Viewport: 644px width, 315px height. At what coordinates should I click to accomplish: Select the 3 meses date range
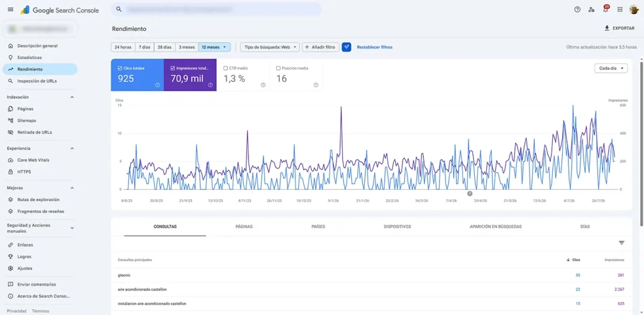(x=187, y=47)
